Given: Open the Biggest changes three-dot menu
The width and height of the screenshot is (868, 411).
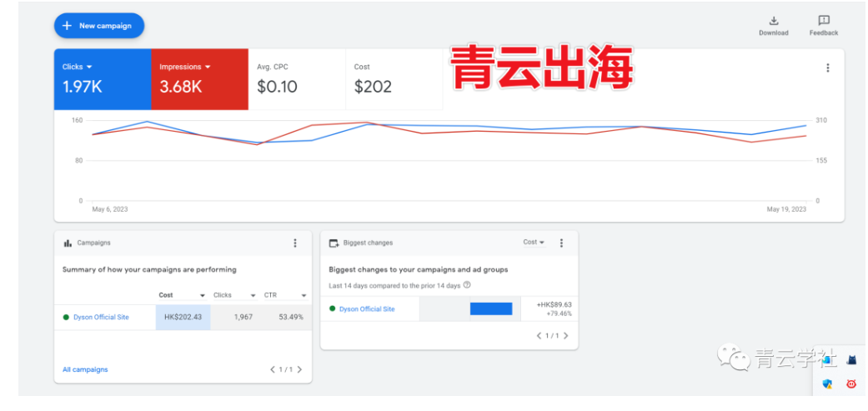Looking at the screenshot, I should tap(561, 243).
